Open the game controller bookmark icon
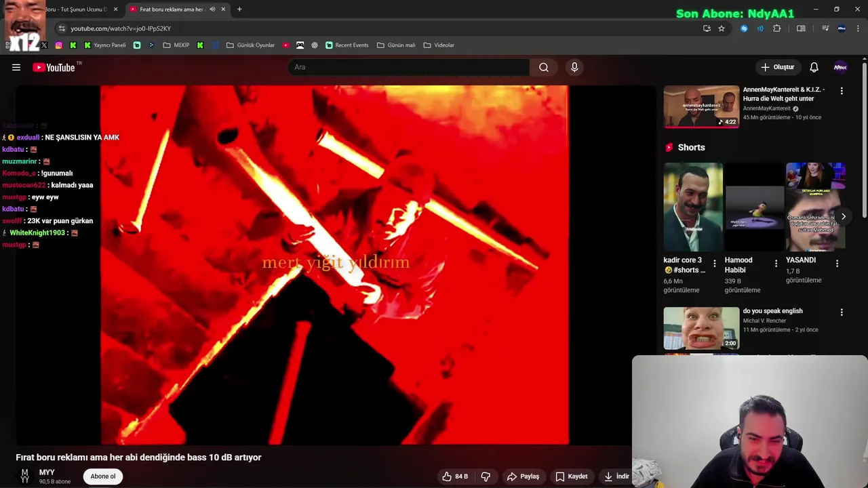Image resolution: width=868 pixels, height=488 pixels. 300,45
